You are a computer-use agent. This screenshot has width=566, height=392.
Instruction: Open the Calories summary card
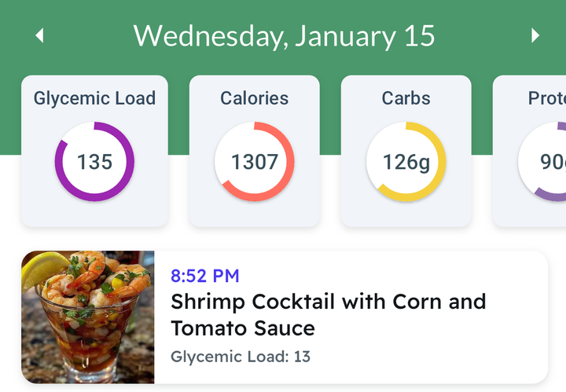(255, 151)
